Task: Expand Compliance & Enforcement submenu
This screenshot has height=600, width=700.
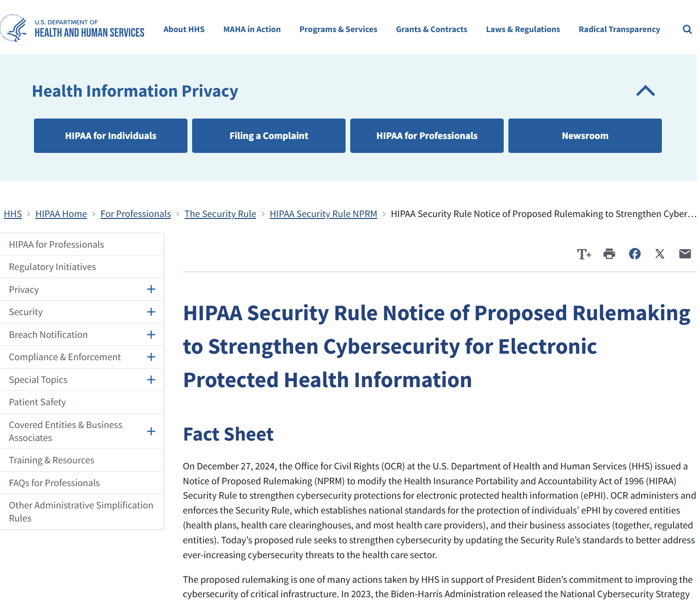Action: pyautogui.click(x=151, y=357)
